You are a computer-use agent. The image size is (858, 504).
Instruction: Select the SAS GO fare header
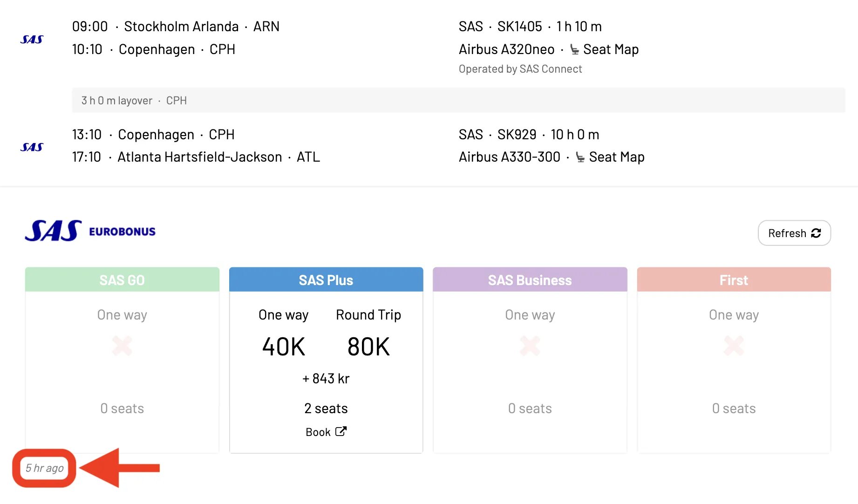coord(122,279)
